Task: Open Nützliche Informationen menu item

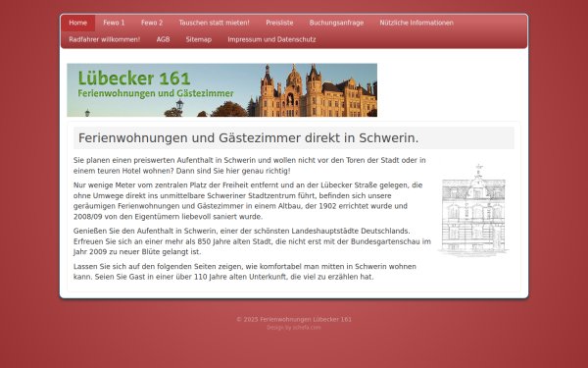Action: point(416,23)
